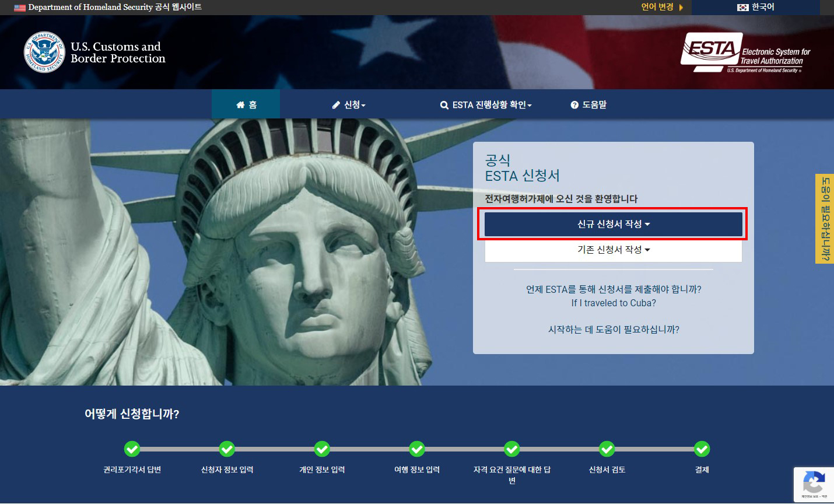Click the orange arrow next to 언어 변경

point(681,8)
